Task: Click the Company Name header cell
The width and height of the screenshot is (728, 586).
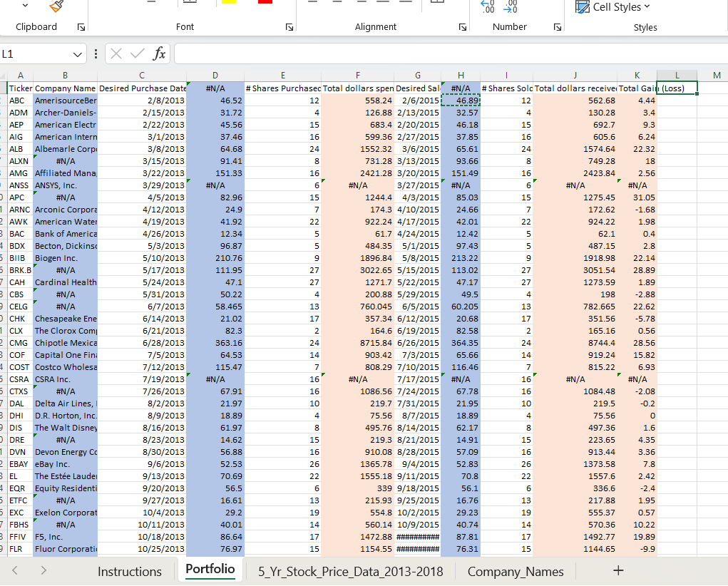Action: click(x=65, y=88)
